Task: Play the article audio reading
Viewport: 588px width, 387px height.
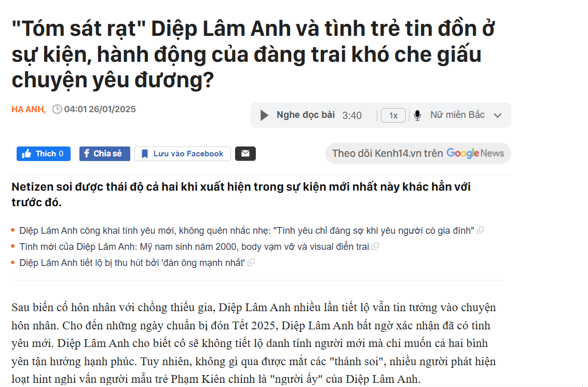Action: 264,115
